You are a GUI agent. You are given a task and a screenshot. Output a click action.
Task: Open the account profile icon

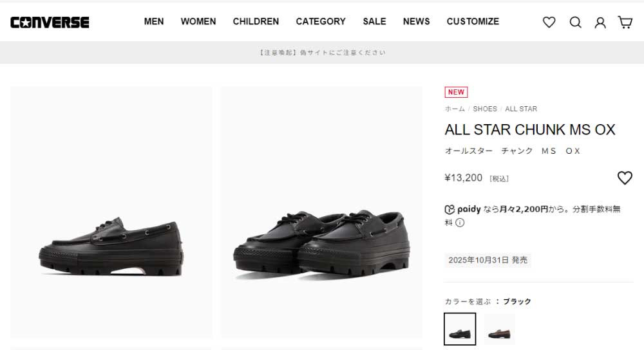[600, 23]
